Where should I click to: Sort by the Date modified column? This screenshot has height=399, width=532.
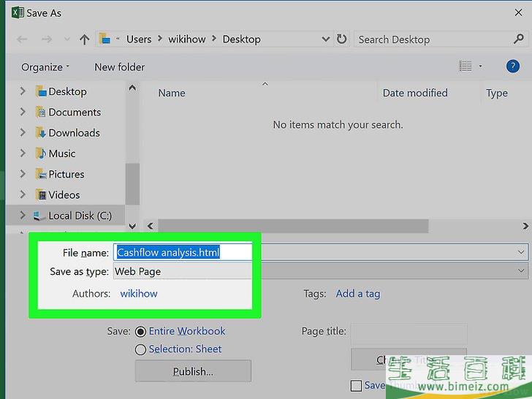414,93
